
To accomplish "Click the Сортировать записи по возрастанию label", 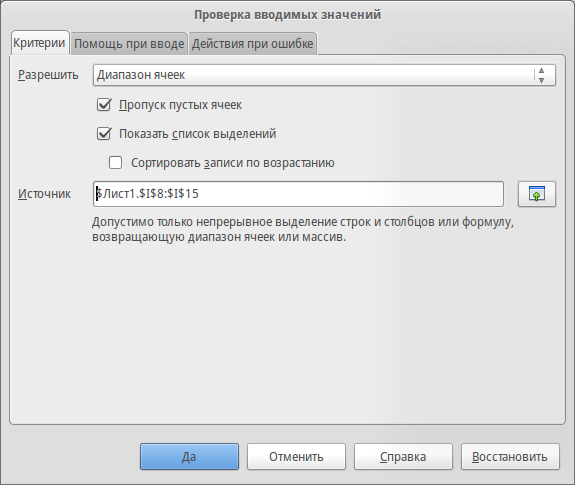I will [233, 162].
